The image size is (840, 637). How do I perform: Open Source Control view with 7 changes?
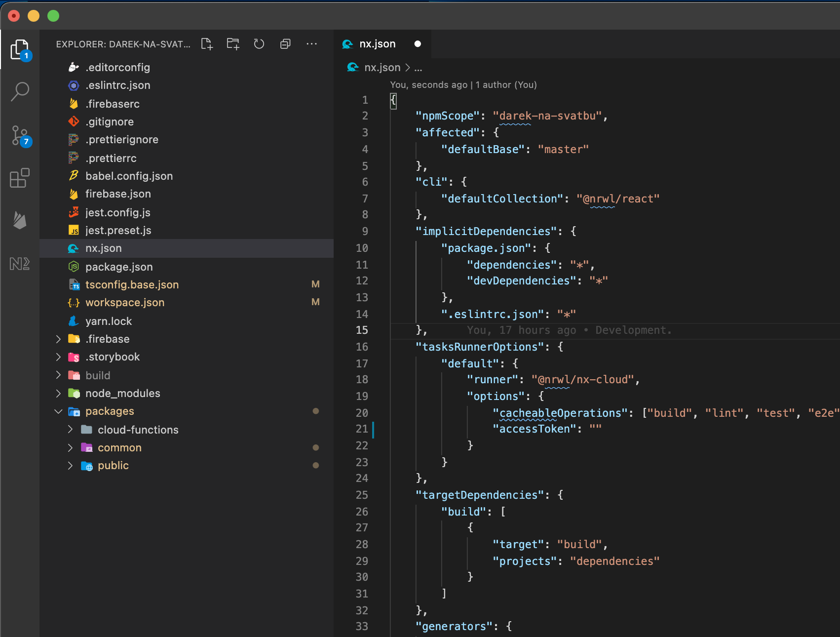[20, 135]
